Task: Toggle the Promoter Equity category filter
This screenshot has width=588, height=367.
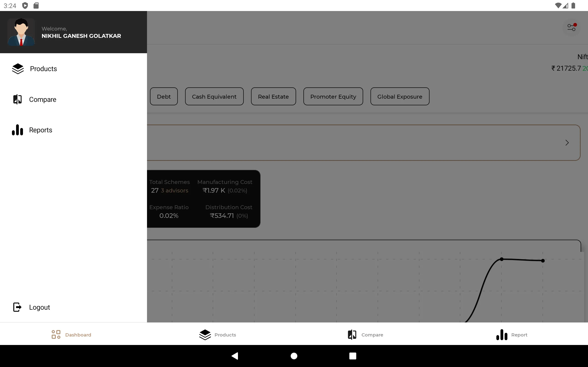Action: pyautogui.click(x=333, y=96)
